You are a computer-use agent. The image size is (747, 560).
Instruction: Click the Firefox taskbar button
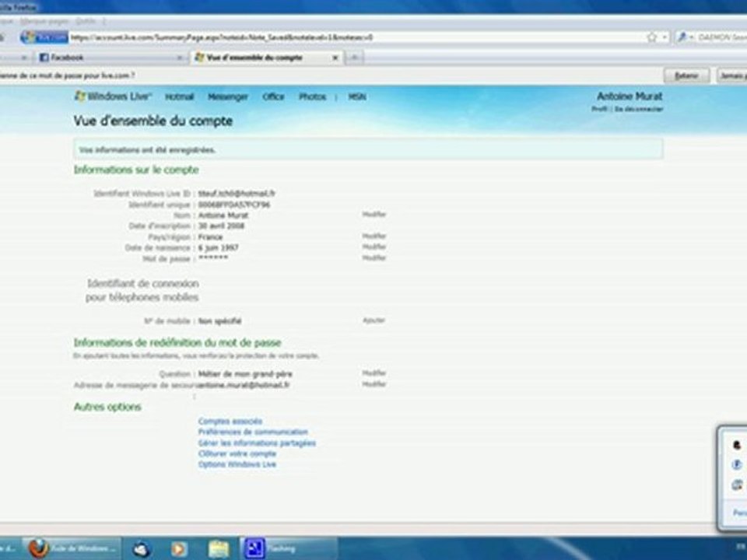(x=72, y=548)
